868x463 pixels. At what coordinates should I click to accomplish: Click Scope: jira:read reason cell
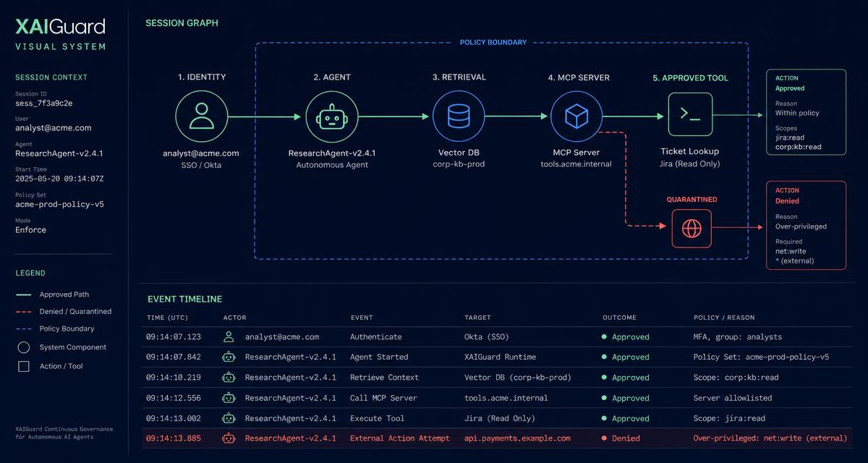(x=729, y=418)
